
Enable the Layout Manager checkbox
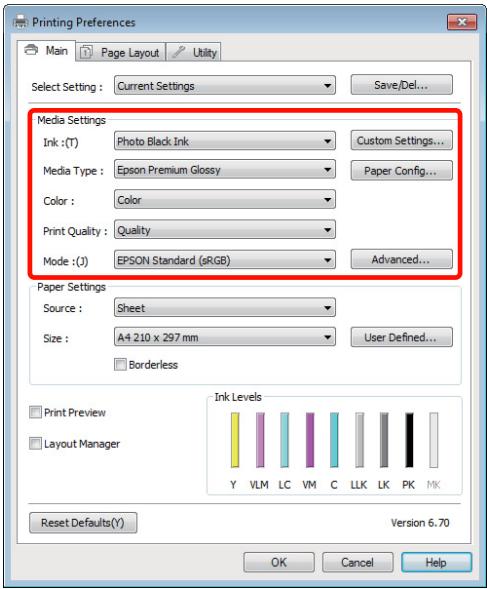pos(35,444)
